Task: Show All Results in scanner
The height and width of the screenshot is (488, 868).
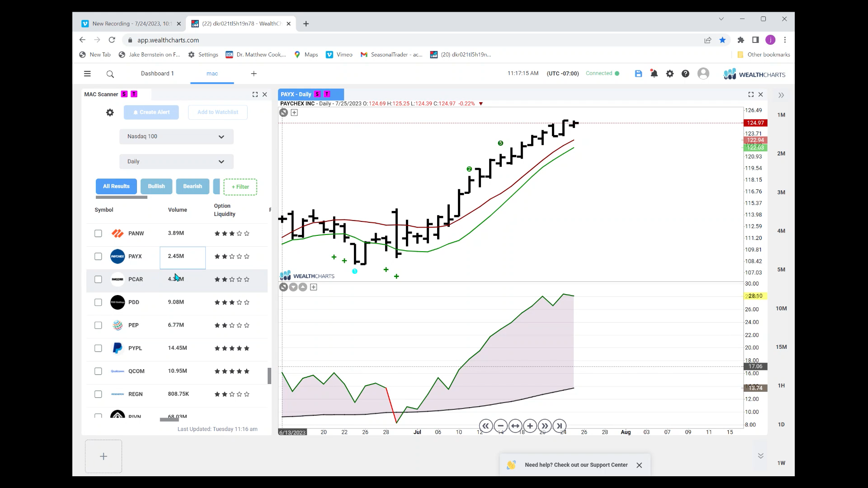Action: (x=116, y=186)
